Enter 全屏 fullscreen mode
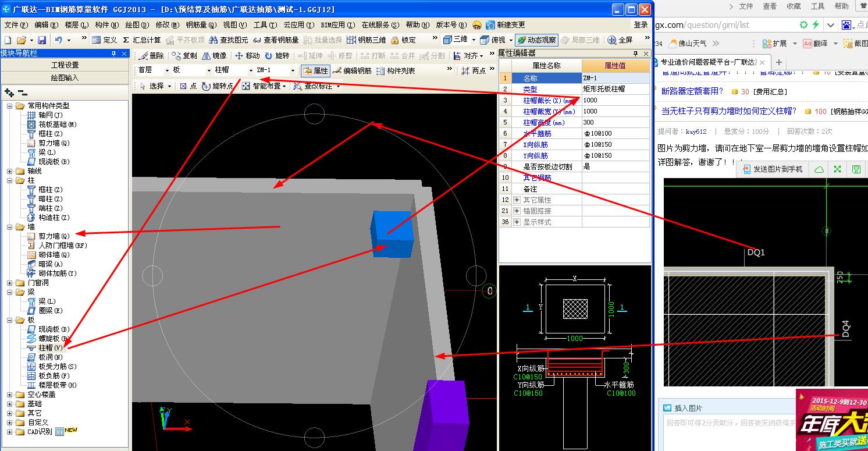The height and width of the screenshot is (451, 868). 620,40
